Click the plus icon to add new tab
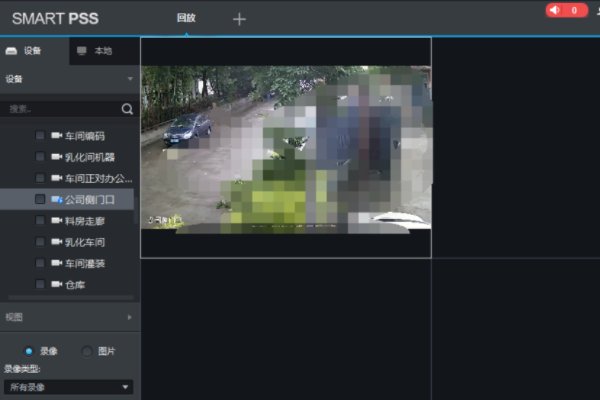Image resolution: width=600 pixels, height=400 pixels. click(239, 19)
